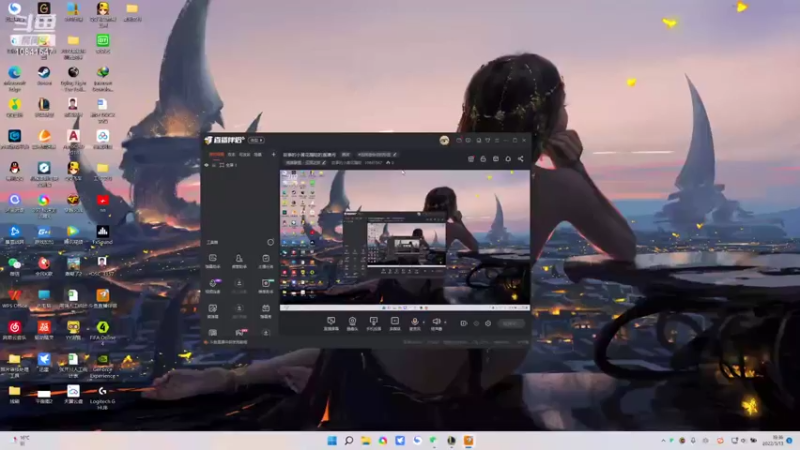Open the first tool in the toolbox grid
This screenshot has height=450, width=800.
(213, 261)
